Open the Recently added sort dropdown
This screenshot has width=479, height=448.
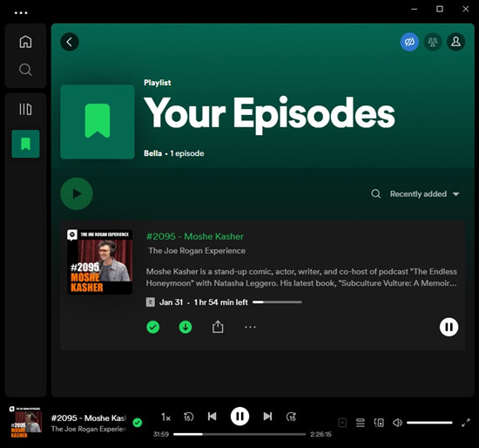pos(424,193)
